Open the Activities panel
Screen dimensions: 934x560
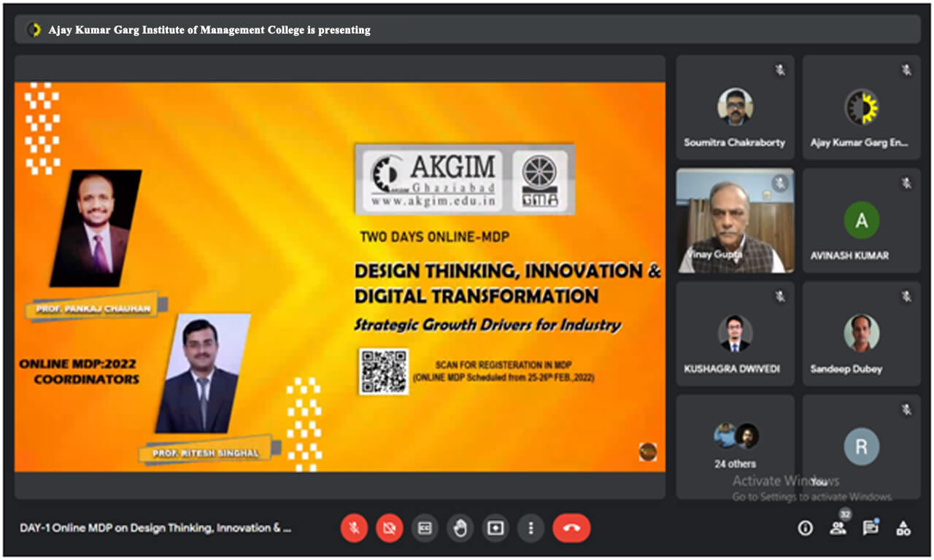click(903, 528)
